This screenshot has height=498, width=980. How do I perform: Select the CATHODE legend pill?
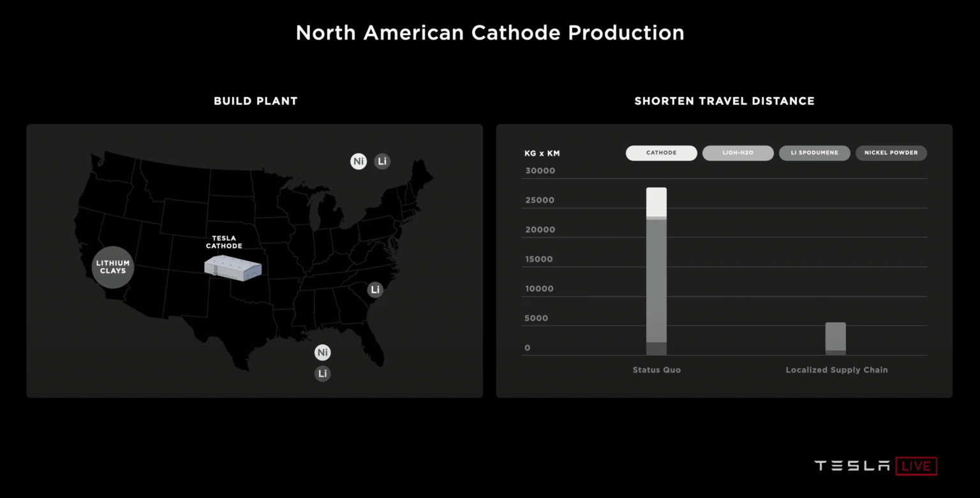click(662, 153)
